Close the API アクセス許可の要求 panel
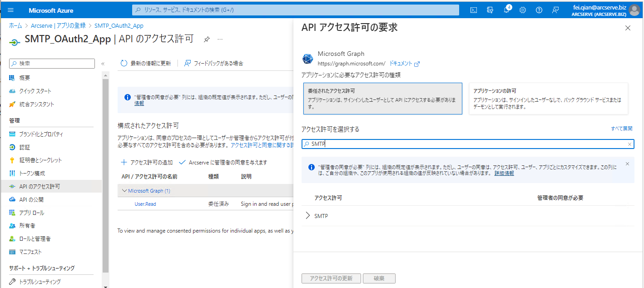This screenshot has height=288, width=644. click(628, 28)
